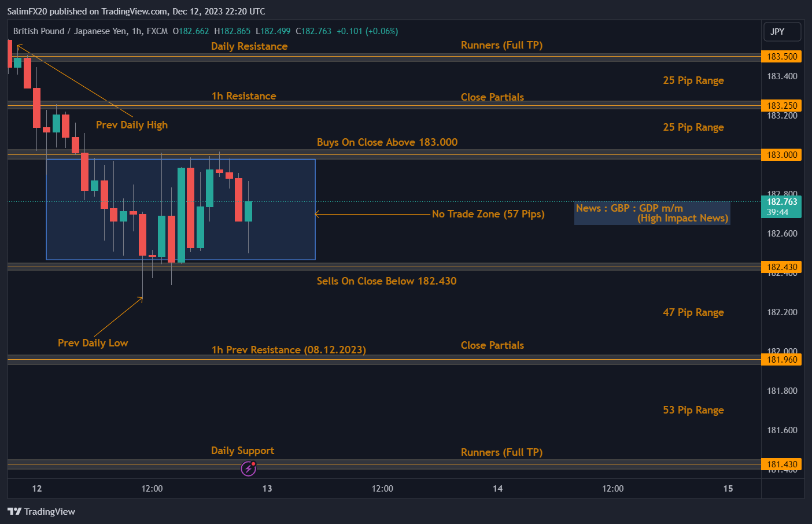Click the 181.430 daily support price label
The image size is (812, 524).
[781, 464]
